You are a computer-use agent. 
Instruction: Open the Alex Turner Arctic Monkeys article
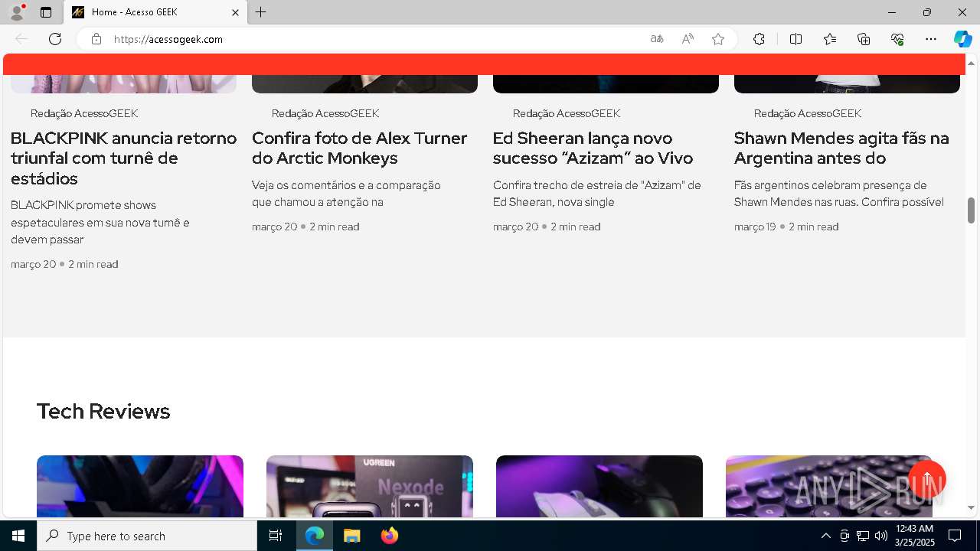click(359, 148)
